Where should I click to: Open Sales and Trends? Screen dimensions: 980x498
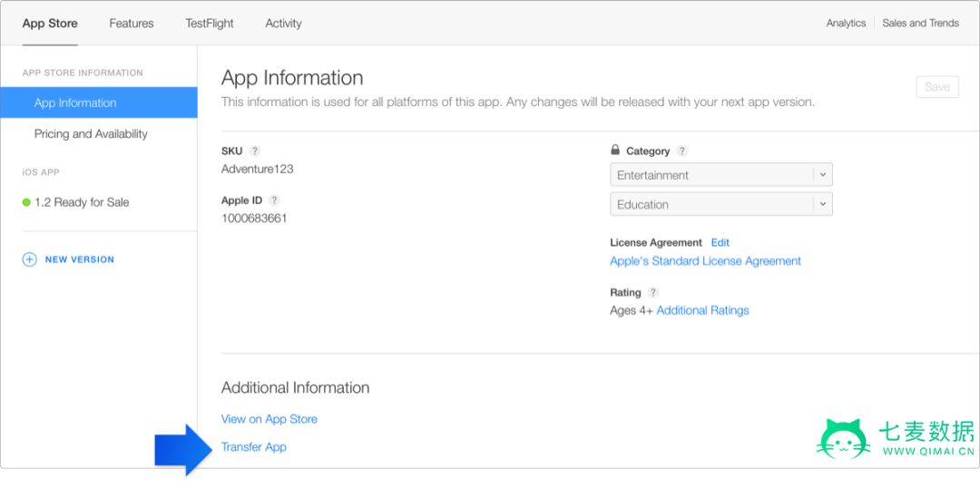(920, 24)
